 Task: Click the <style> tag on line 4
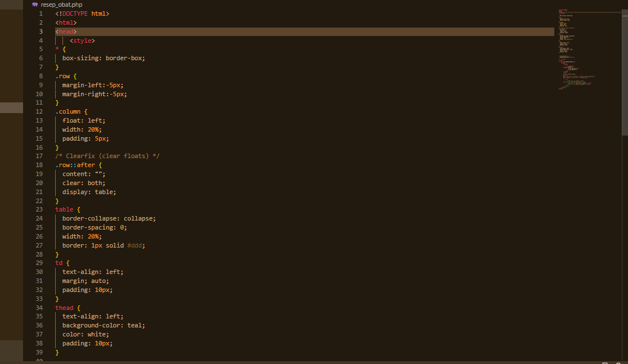[82, 41]
